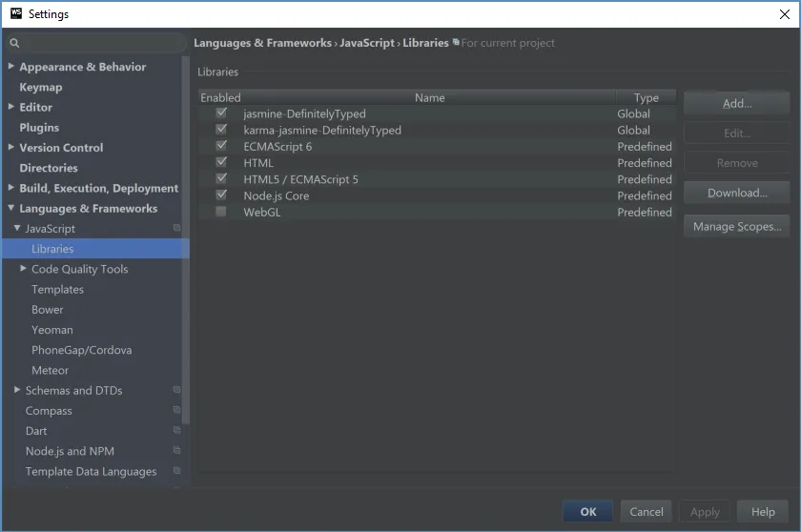
Task: Click the Name column header
Action: click(429, 97)
